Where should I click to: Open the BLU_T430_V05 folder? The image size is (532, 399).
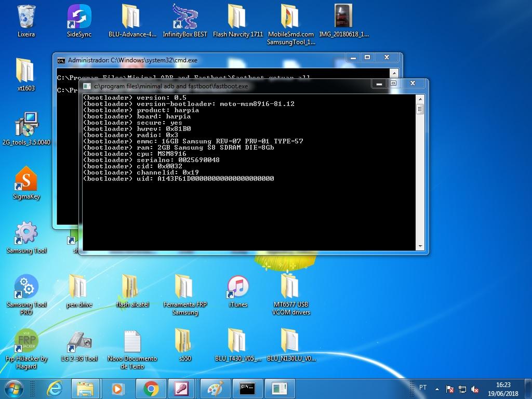click(238, 345)
